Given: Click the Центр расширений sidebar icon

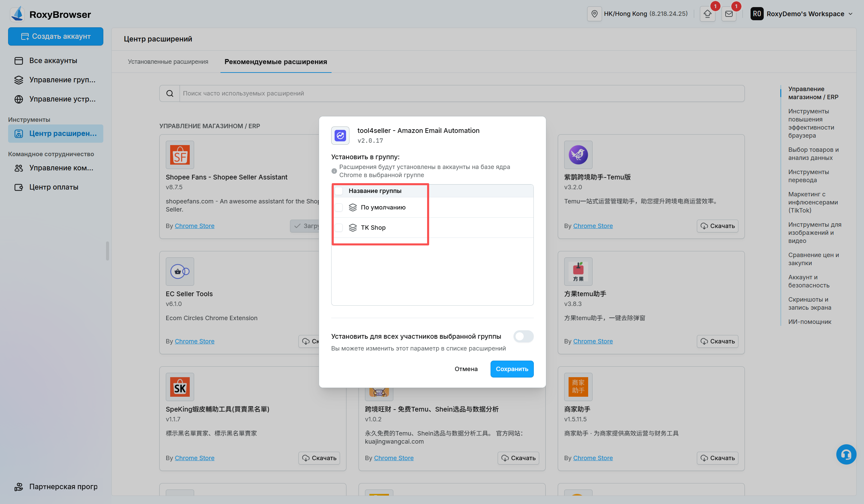Looking at the screenshot, I should point(19,134).
